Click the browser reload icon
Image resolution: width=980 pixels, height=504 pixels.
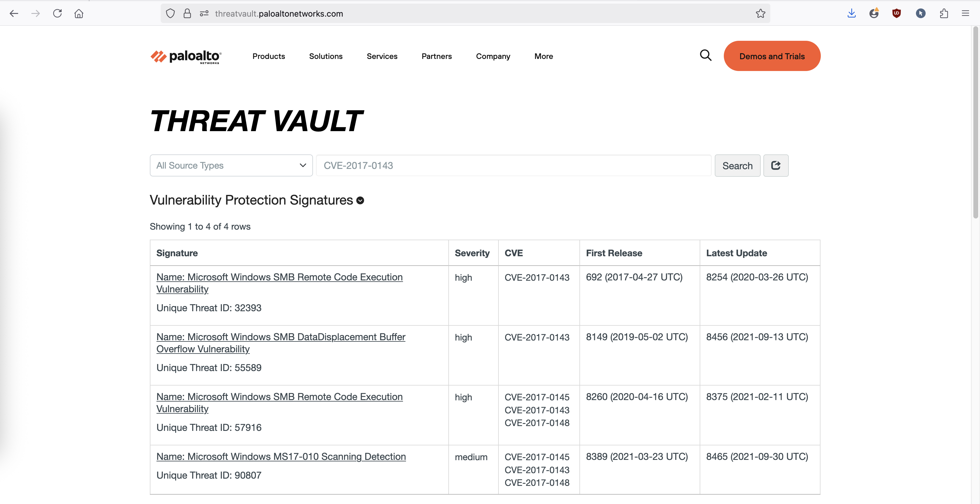click(57, 14)
